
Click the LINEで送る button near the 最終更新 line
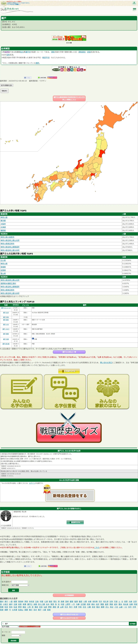point(42,77)
